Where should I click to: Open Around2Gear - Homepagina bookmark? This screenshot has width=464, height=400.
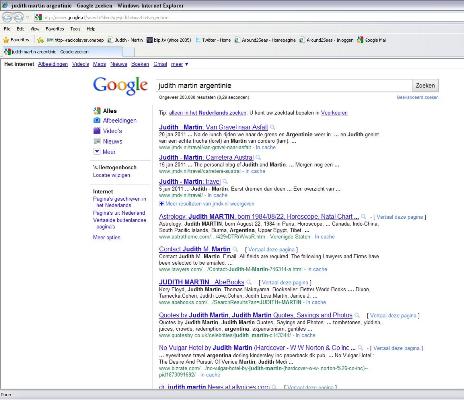click(x=265, y=40)
